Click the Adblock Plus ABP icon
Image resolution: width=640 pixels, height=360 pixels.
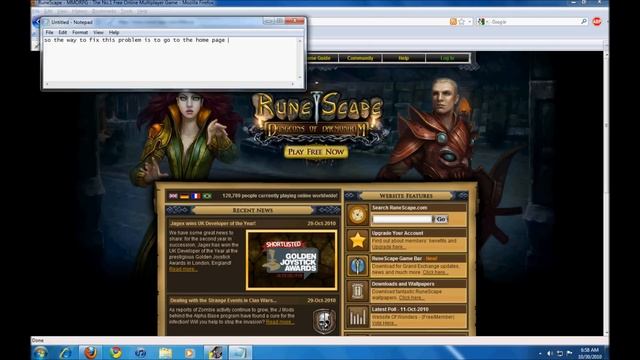[x=597, y=22]
